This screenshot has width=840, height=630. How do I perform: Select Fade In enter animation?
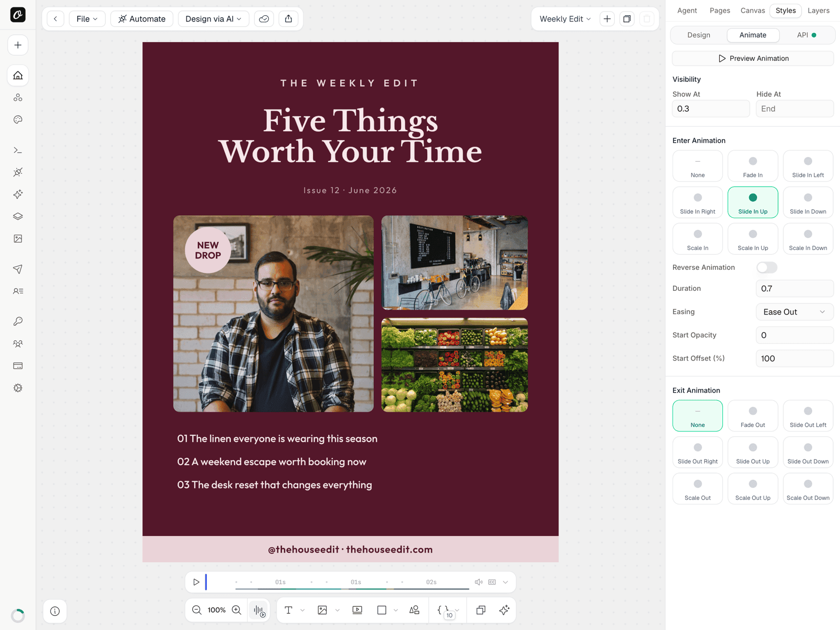tap(753, 166)
